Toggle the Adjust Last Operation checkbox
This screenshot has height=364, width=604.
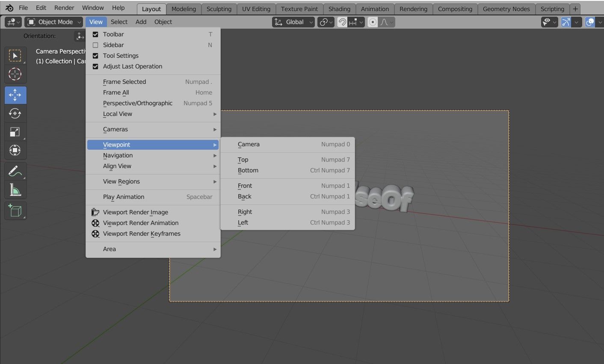[x=95, y=66]
